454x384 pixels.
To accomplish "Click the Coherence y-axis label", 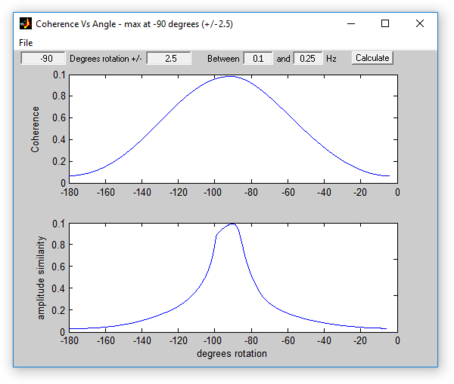I will click(x=35, y=129).
